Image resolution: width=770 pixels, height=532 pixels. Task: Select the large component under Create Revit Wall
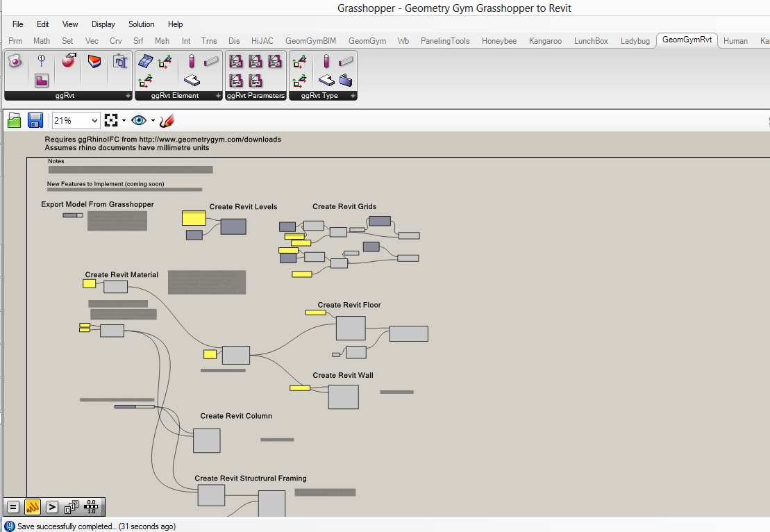click(x=343, y=397)
